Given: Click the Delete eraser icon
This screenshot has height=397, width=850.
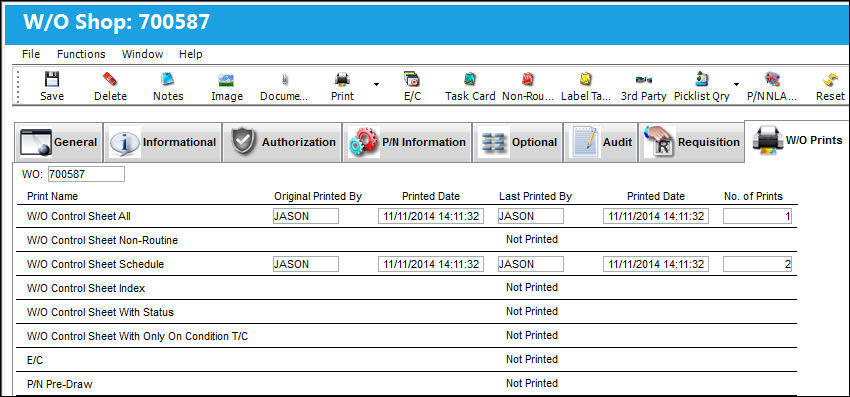Looking at the screenshot, I should coord(110,80).
